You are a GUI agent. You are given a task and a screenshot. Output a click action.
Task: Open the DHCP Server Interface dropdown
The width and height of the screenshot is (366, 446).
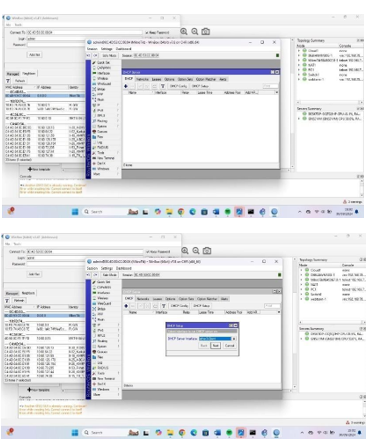(x=234, y=339)
